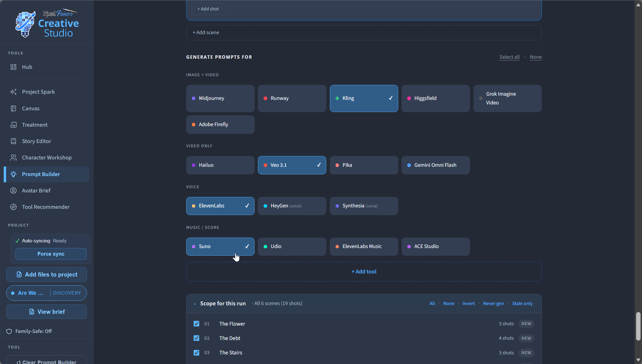Click None link beside Select all

pyautogui.click(x=536, y=57)
